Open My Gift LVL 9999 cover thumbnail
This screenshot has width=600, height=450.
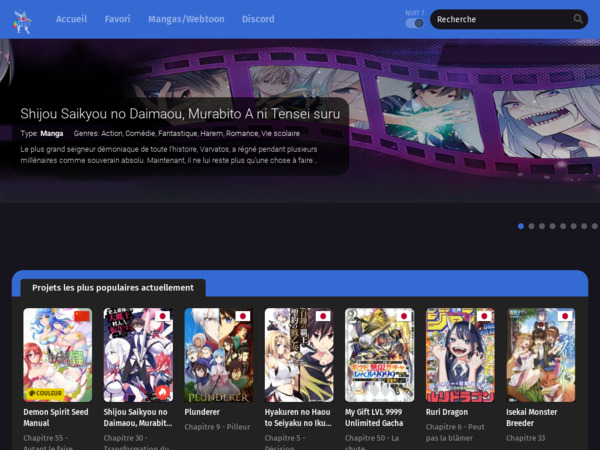point(380,355)
